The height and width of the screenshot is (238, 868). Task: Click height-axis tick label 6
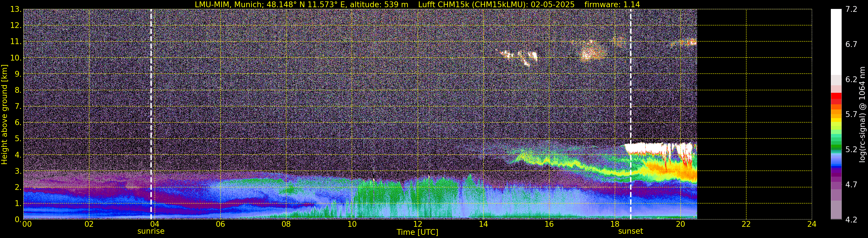tap(18, 123)
